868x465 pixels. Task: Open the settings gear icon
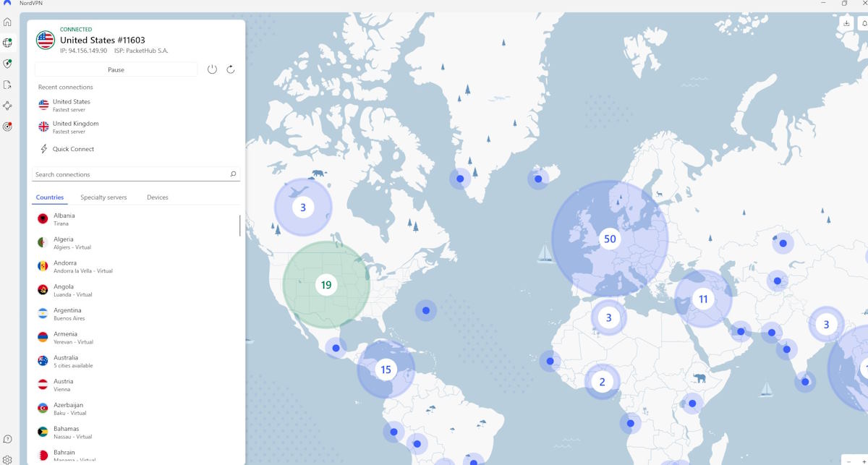coord(7,459)
